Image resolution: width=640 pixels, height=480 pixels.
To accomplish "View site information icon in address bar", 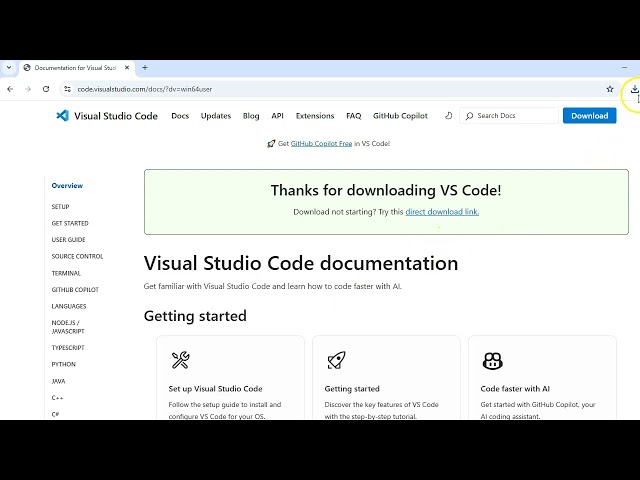I will (67, 89).
